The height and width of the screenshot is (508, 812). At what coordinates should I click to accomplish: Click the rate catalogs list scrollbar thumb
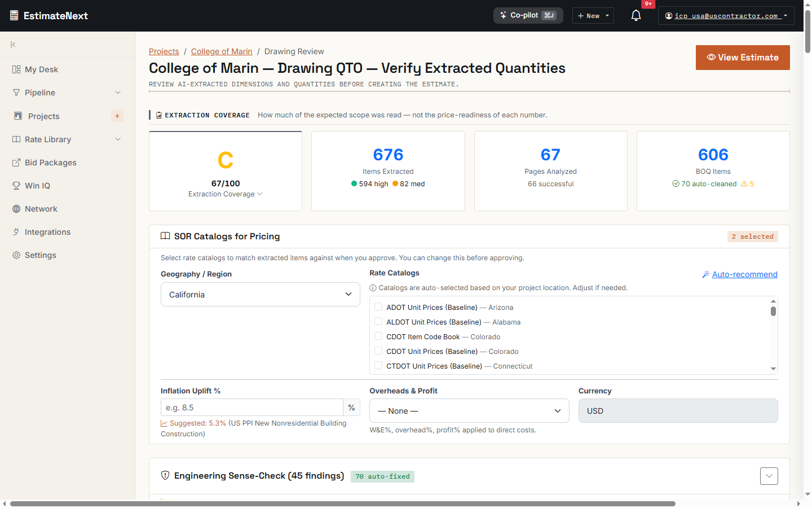click(773, 311)
